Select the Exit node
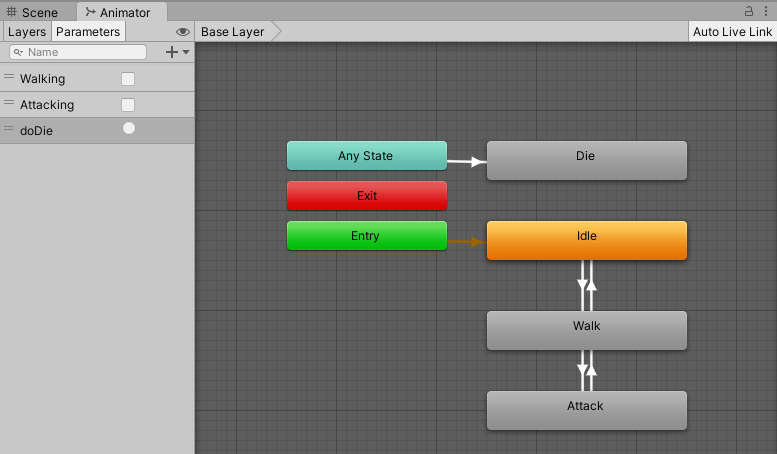The width and height of the screenshot is (777, 454). click(367, 196)
